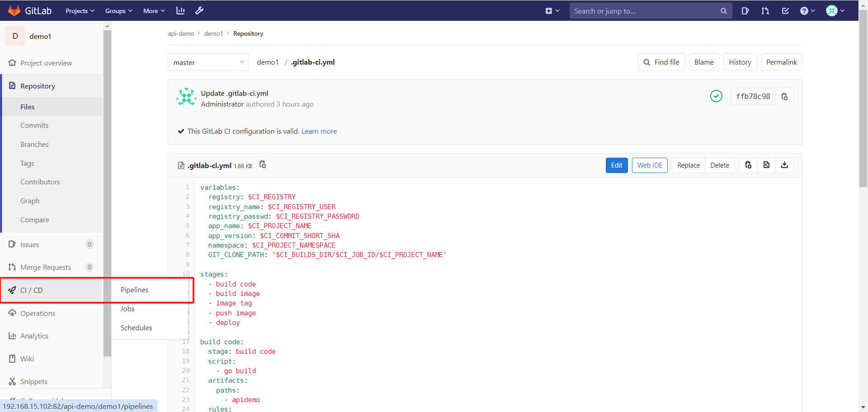Select the Snippets sidebar item
The image size is (868, 412).
coord(34,381)
